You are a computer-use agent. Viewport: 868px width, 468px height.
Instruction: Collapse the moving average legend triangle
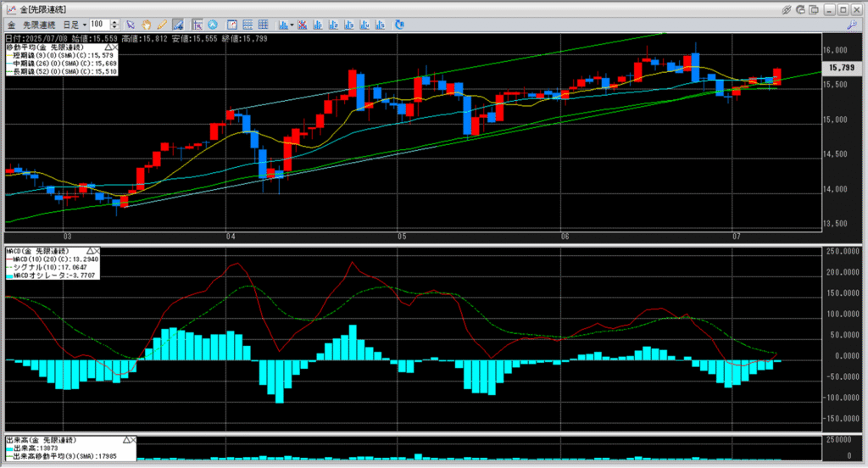pyautogui.click(x=108, y=47)
